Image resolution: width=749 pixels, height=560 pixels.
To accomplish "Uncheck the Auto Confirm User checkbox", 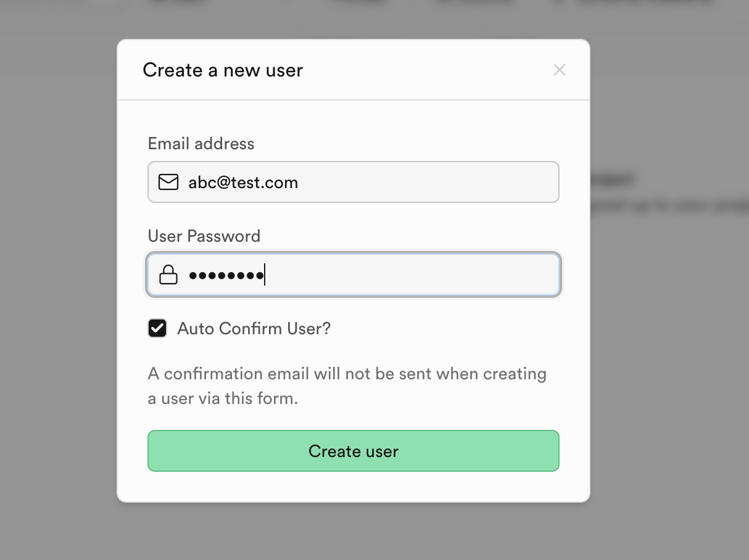I will pyautogui.click(x=157, y=327).
